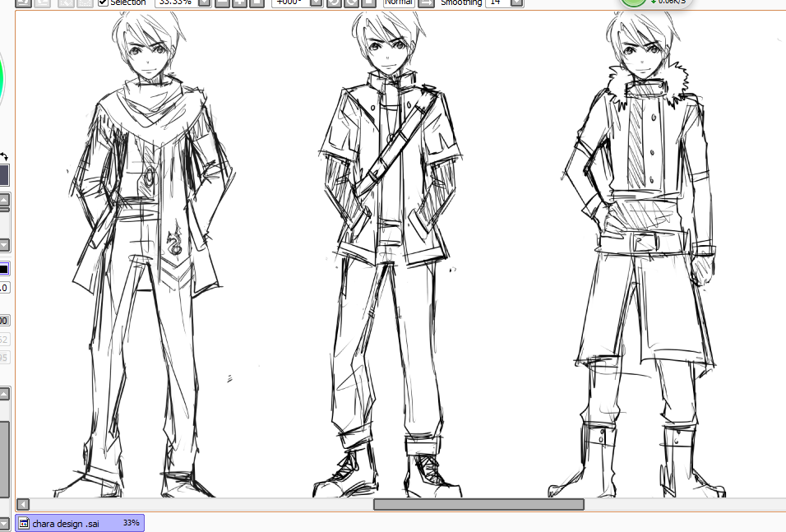Click the zoom in plus button
This screenshot has width=786, height=532.
(x=239, y=2)
